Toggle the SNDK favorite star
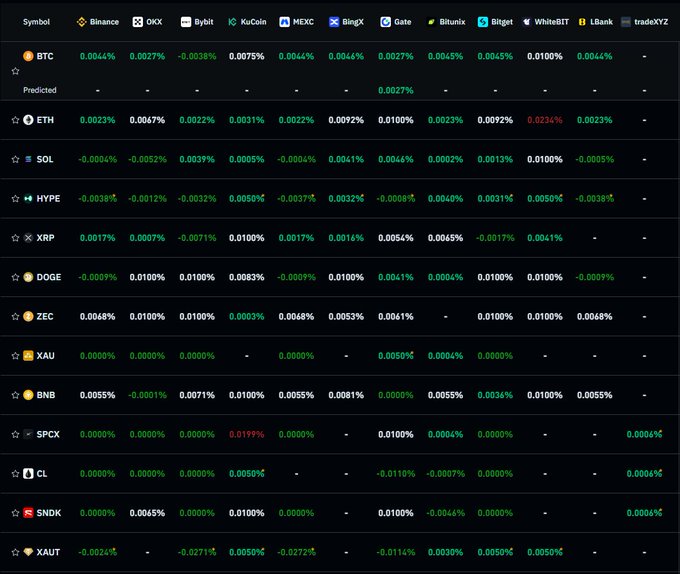This screenshot has height=574, width=680. pos(16,513)
